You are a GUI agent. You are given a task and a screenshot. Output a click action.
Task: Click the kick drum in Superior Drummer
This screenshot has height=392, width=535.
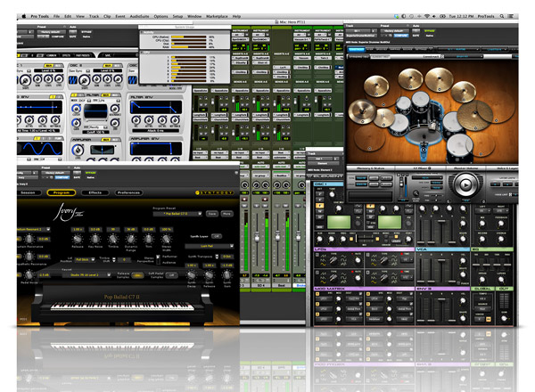pyautogui.click(x=423, y=136)
